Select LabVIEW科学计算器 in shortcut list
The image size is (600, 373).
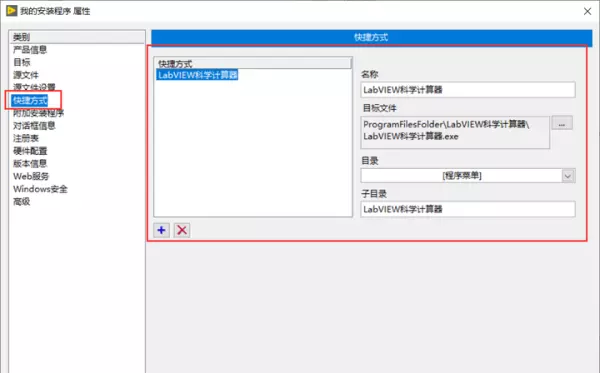coord(197,75)
